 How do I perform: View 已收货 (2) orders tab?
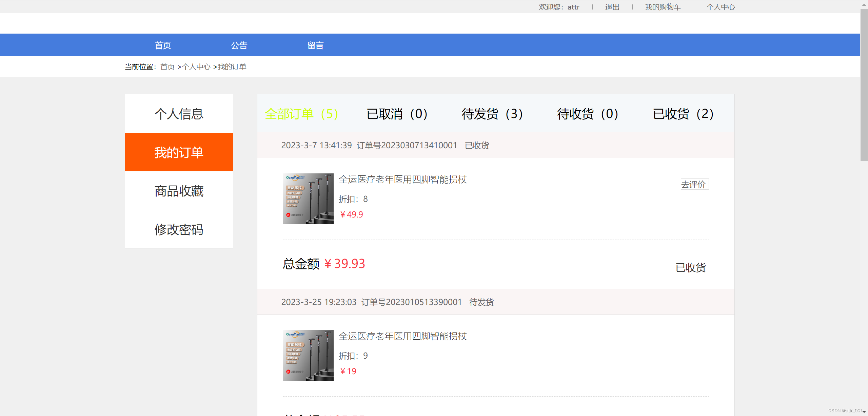pos(683,114)
